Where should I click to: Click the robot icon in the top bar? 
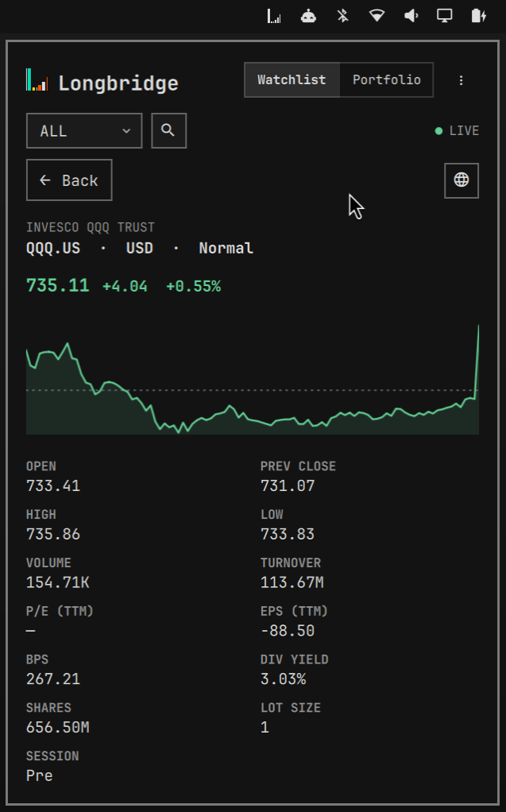(308, 16)
